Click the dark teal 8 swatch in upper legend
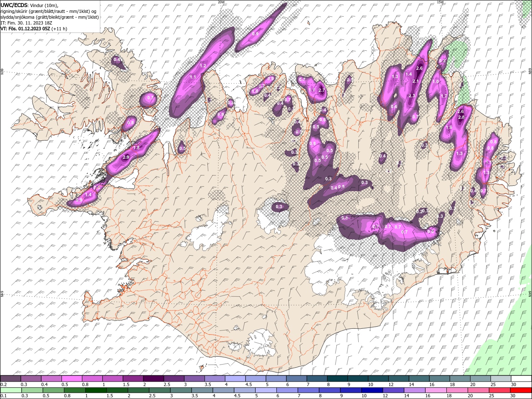 coord(337,378)
